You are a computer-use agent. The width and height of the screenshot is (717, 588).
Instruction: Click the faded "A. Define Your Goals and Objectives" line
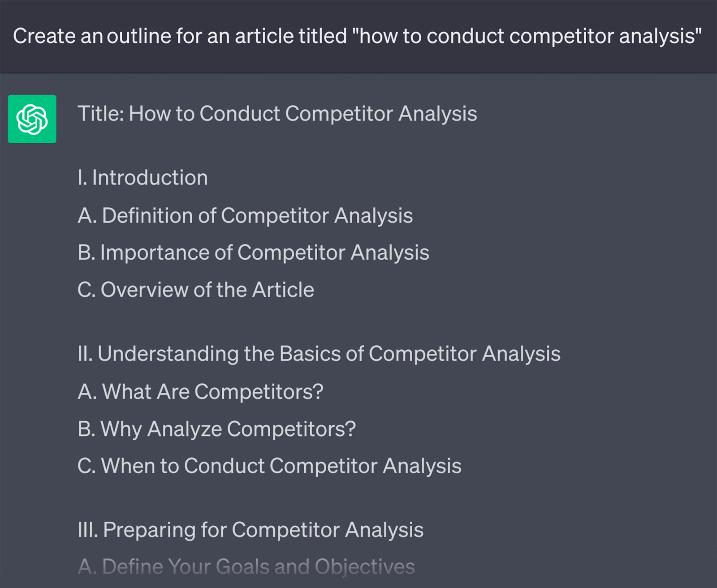coord(246,567)
